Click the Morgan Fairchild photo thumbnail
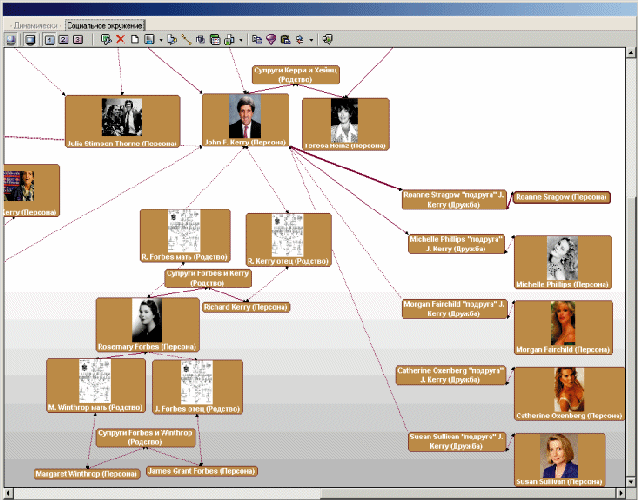 click(x=563, y=322)
